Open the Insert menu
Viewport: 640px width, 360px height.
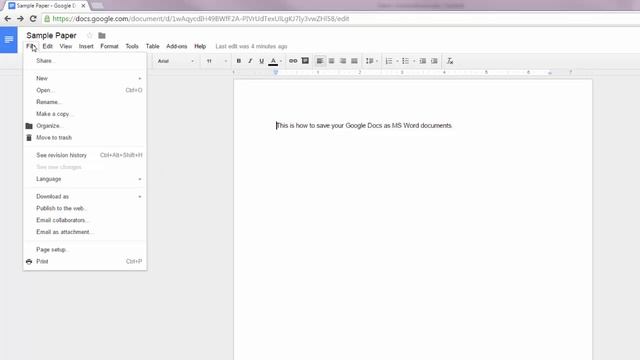coord(86,46)
